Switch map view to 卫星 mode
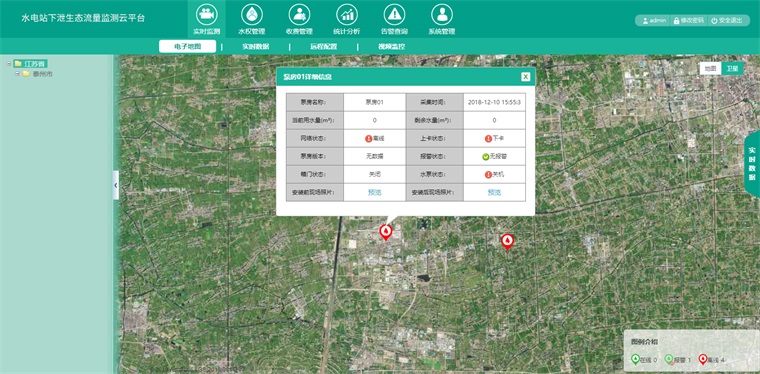The height and width of the screenshot is (374, 760). (x=732, y=69)
